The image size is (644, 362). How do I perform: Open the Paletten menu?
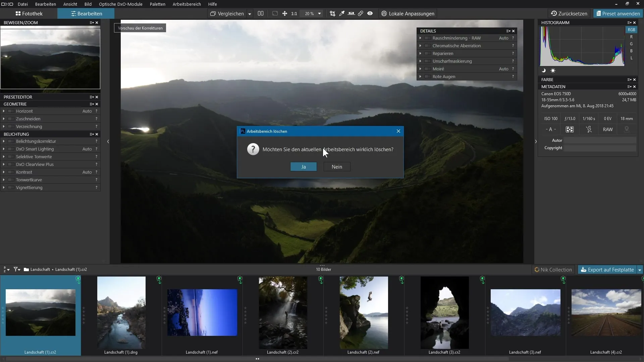coord(157,4)
